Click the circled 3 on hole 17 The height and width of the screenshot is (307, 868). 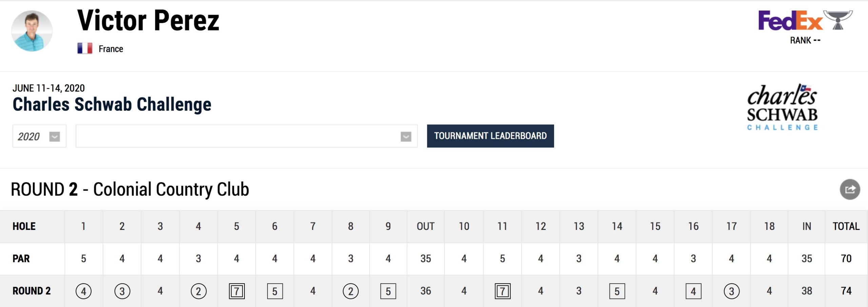tap(732, 291)
